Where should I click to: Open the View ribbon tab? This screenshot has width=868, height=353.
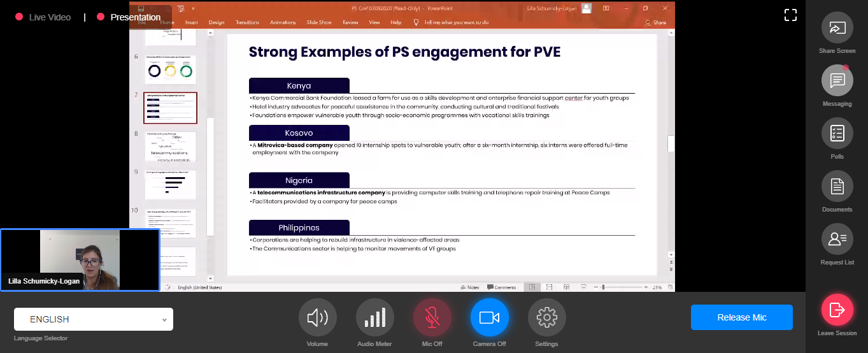(x=374, y=22)
